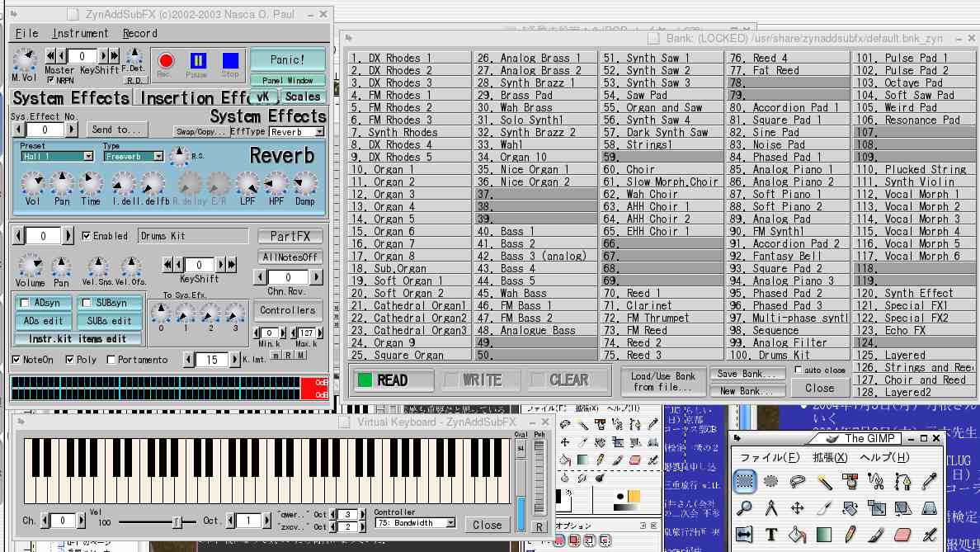Select GIMP Move tool
980x552 pixels.
(797, 508)
